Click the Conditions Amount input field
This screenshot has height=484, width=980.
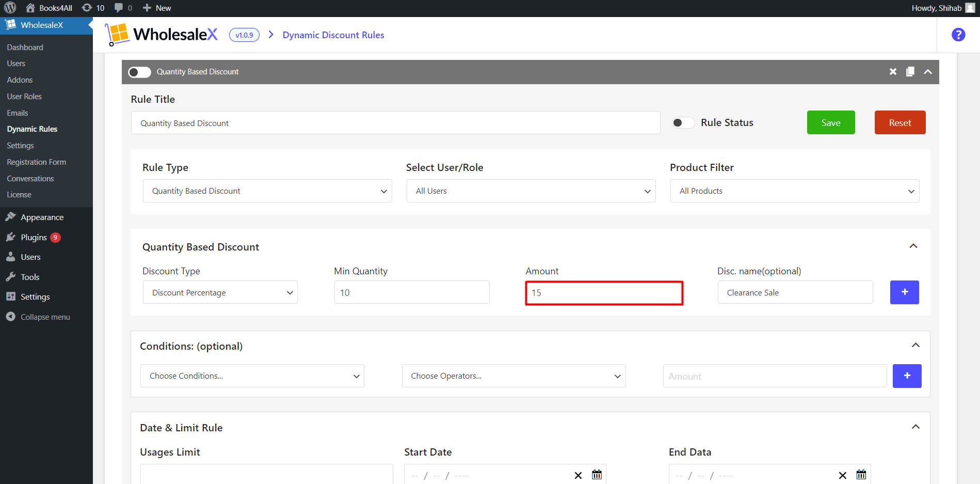click(775, 376)
